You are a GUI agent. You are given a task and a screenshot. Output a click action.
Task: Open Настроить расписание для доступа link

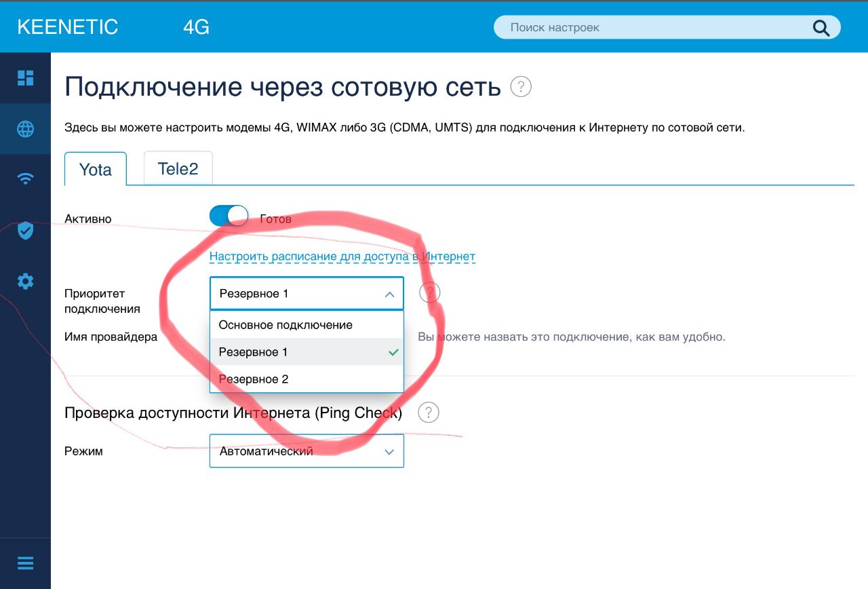342,256
